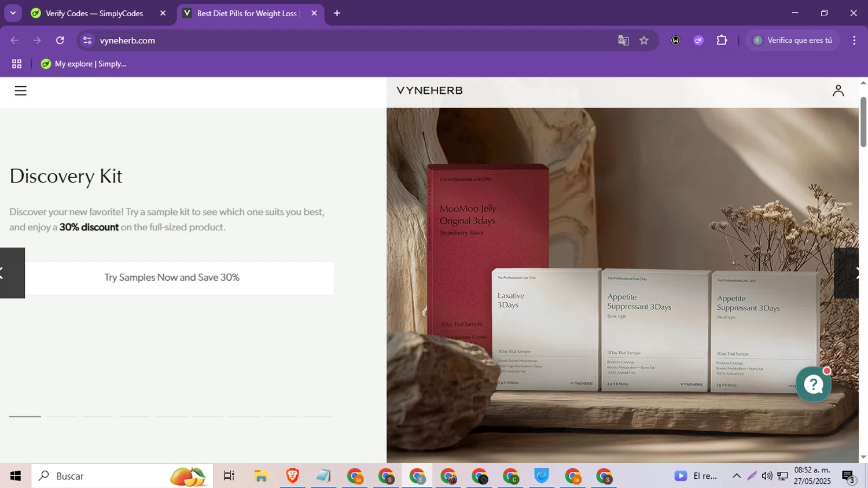The width and height of the screenshot is (868, 488).
Task: Translate this page icon
Action: point(623,41)
